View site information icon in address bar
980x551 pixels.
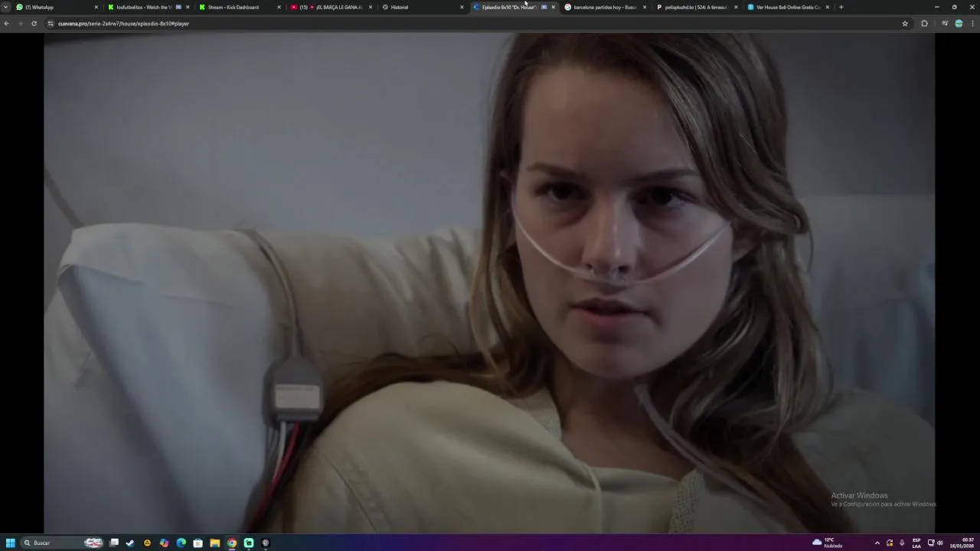51,24
